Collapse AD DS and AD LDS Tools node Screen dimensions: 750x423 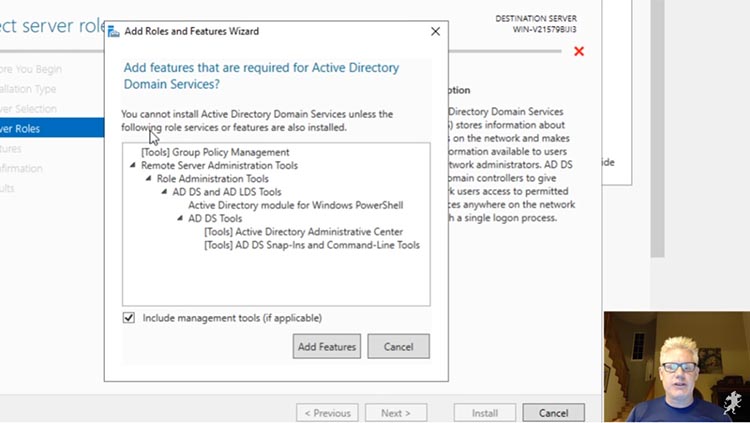(x=165, y=191)
